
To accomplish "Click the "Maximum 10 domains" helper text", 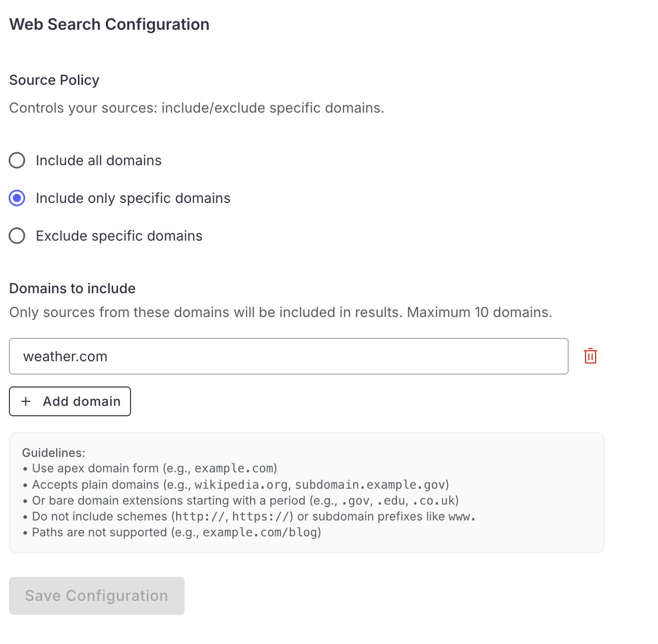I will coord(479,312).
